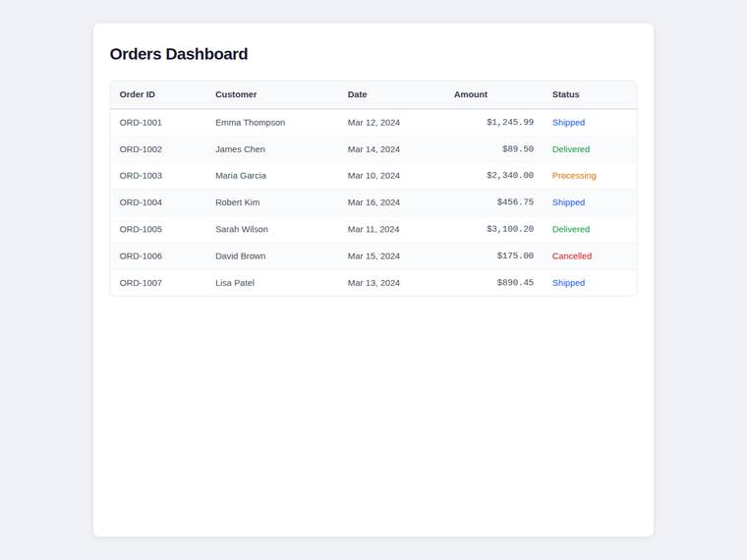
Task: Select customer David Brown
Action: (241, 255)
